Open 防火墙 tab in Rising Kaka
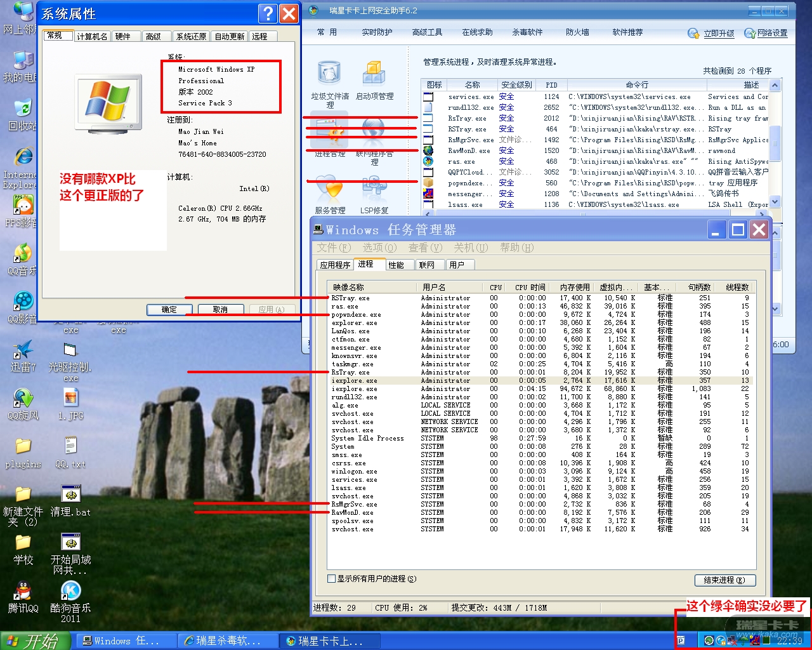812x650 pixels. [577, 32]
